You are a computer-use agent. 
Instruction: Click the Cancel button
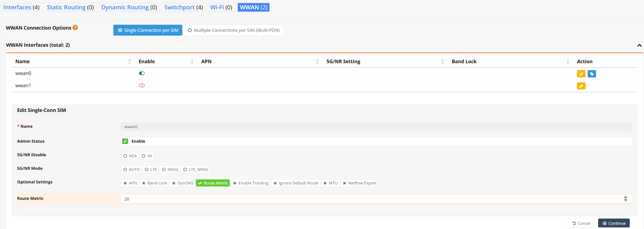pyautogui.click(x=581, y=223)
